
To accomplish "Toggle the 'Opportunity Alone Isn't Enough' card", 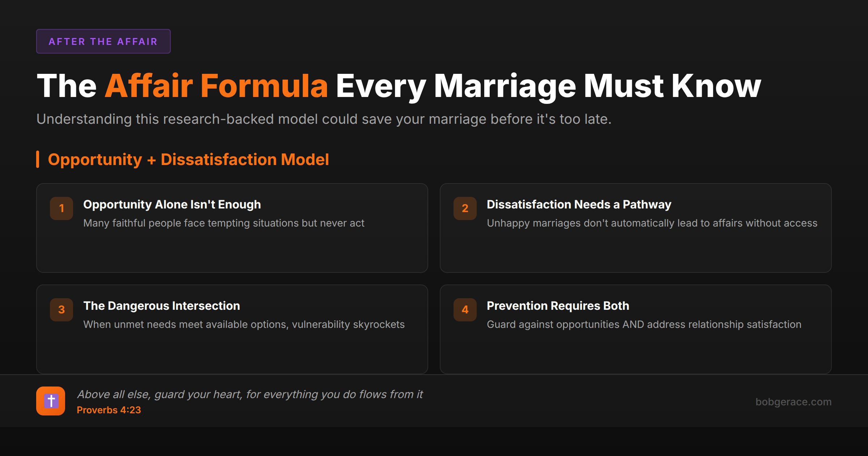I will click(x=231, y=228).
